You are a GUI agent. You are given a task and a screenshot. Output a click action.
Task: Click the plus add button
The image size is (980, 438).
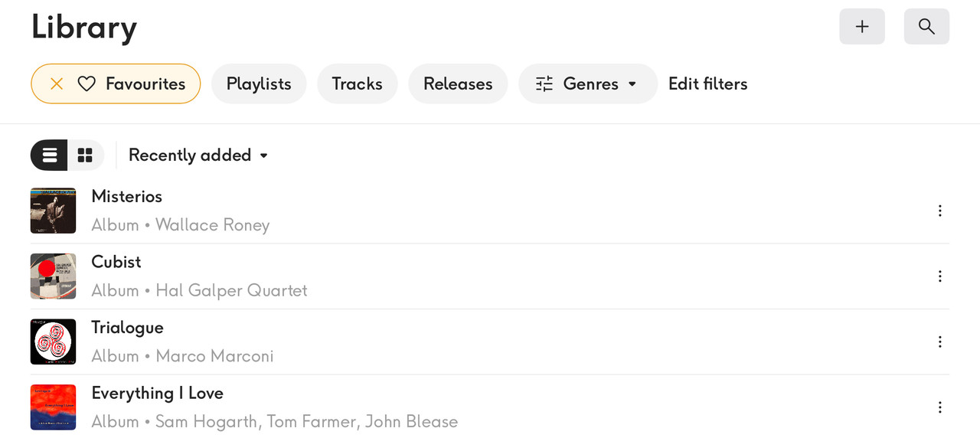tap(862, 27)
